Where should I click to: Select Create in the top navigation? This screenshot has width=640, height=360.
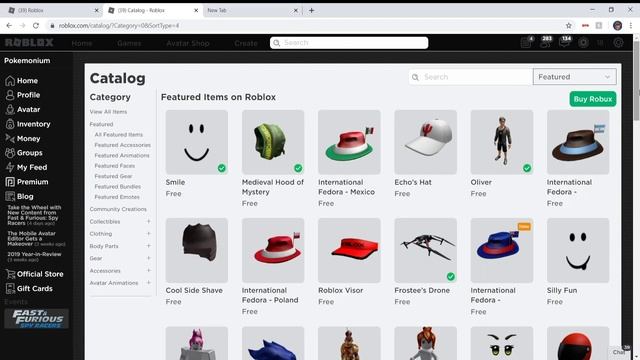click(246, 43)
